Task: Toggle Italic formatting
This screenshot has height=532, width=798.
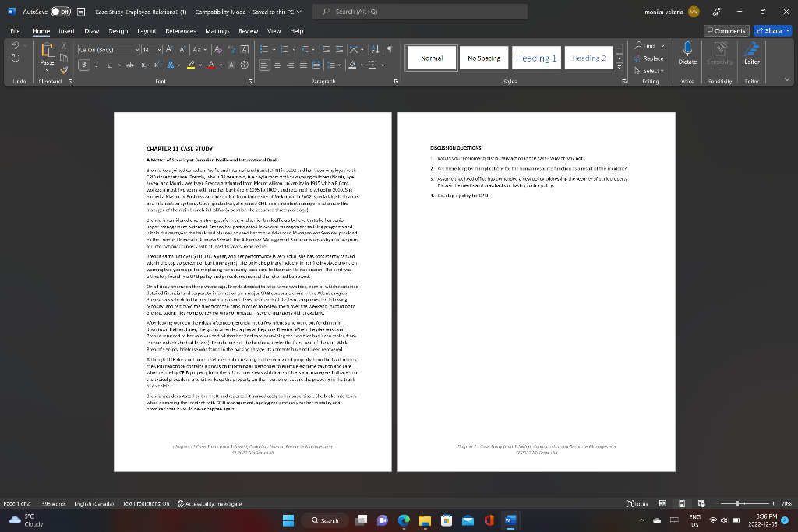Action: 95,64
